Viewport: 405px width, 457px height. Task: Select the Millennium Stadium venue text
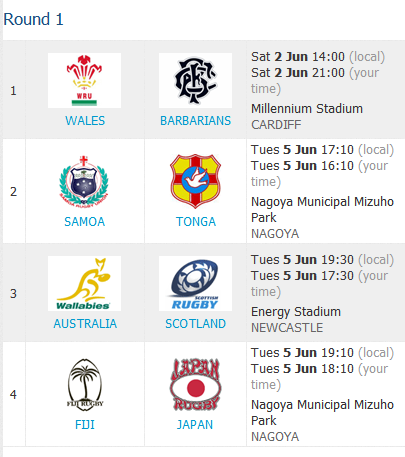(x=307, y=109)
